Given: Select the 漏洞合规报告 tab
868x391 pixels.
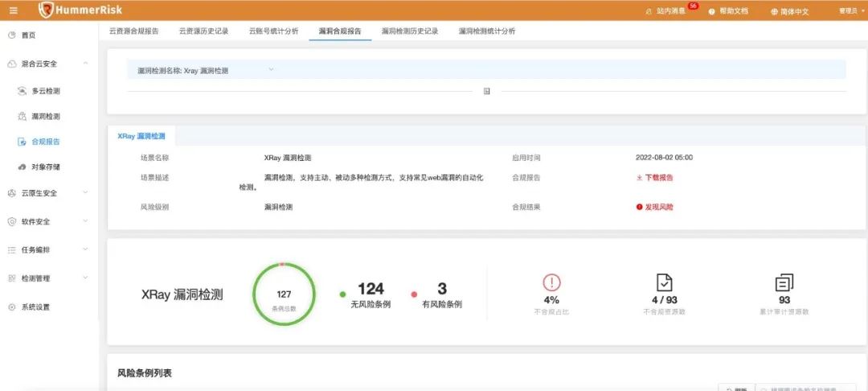Looking at the screenshot, I should pos(340,31).
